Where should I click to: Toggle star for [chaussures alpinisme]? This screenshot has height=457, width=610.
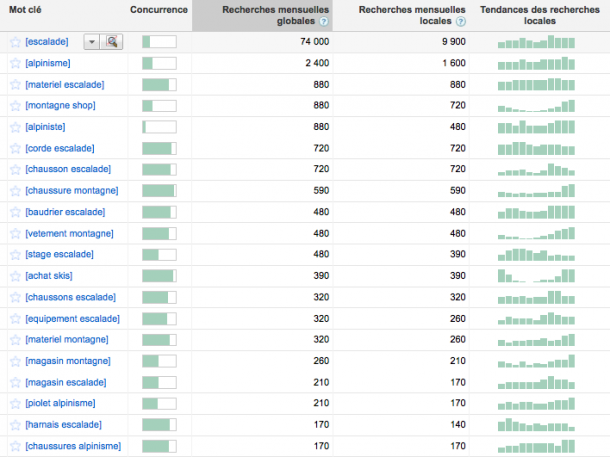tap(15, 446)
